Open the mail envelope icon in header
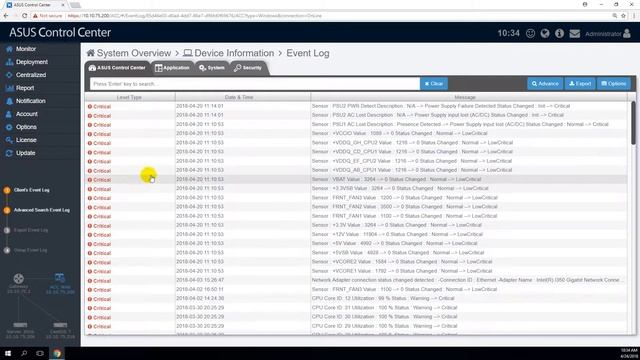The height and width of the screenshot is (360, 640). 575,33
